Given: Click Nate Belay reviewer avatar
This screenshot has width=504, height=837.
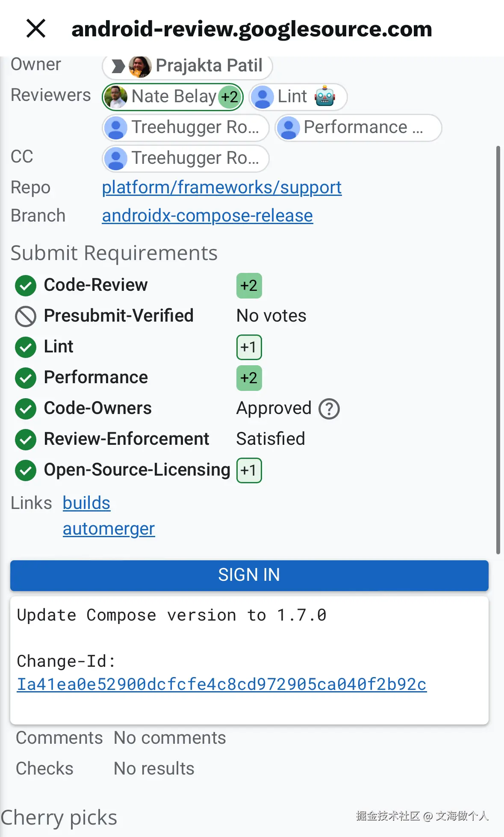Looking at the screenshot, I should pyautogui.click(x=116, y=97).
